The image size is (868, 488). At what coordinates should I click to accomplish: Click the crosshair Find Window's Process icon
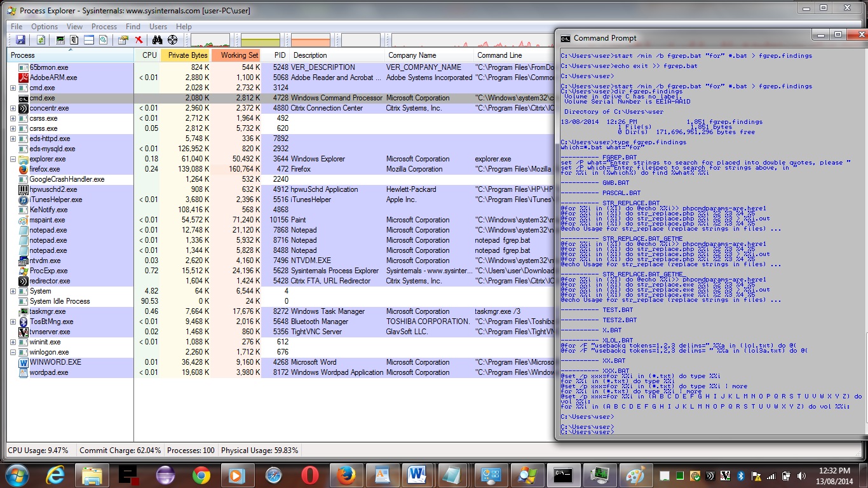point(172,40)
